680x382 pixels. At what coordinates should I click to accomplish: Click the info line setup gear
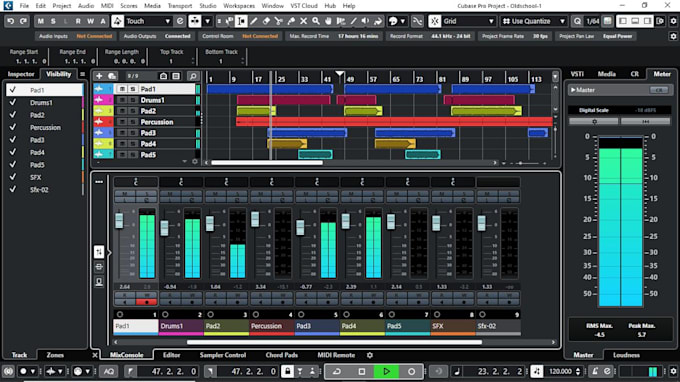point(673,36)
